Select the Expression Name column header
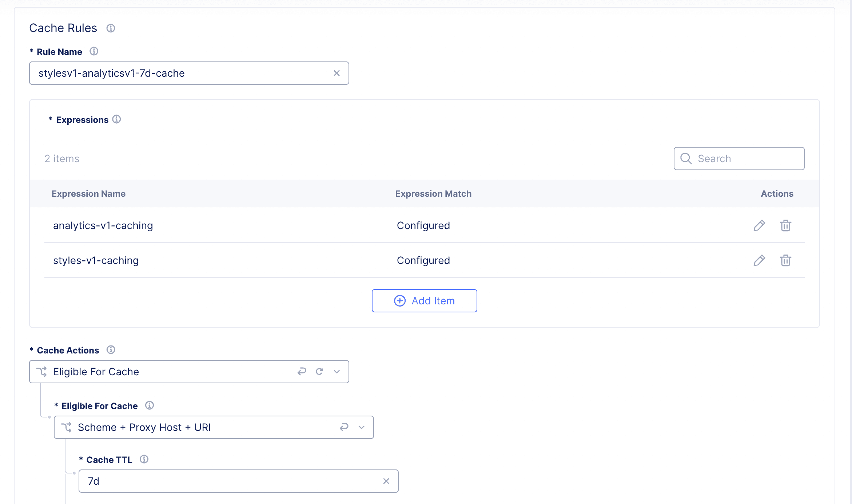 point(88,193)
